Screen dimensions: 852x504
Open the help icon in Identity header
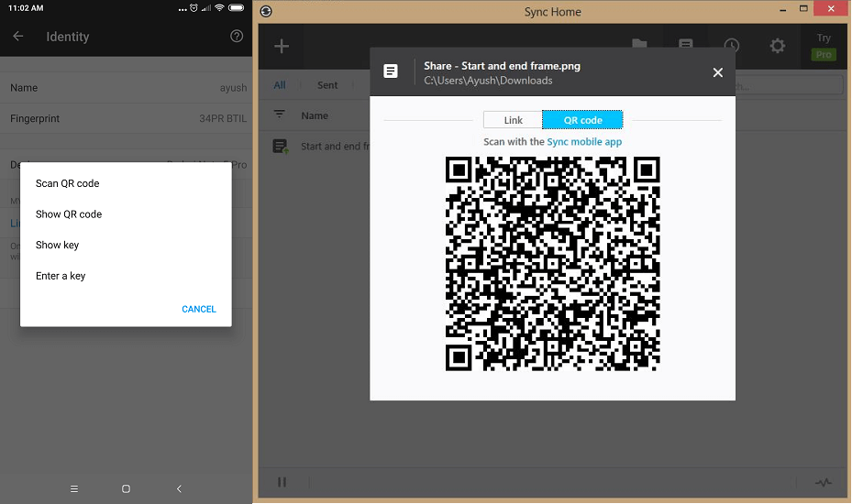coord(237,37)
